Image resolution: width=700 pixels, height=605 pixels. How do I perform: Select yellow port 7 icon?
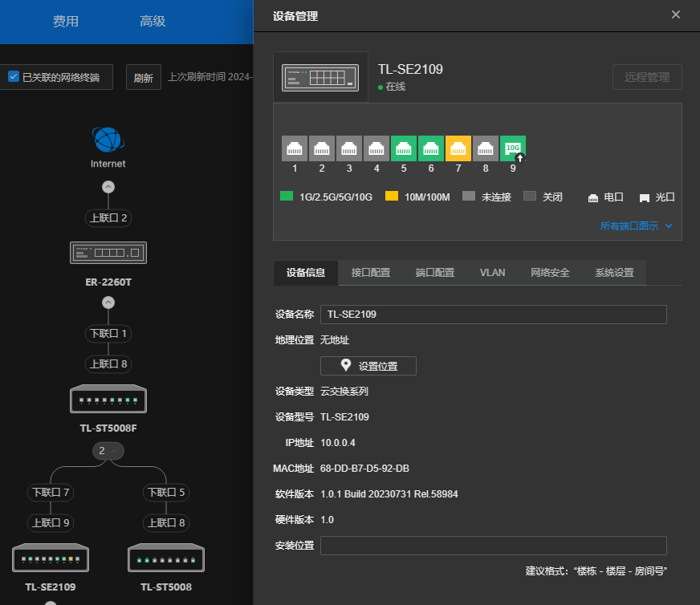[x=458, y=148]
